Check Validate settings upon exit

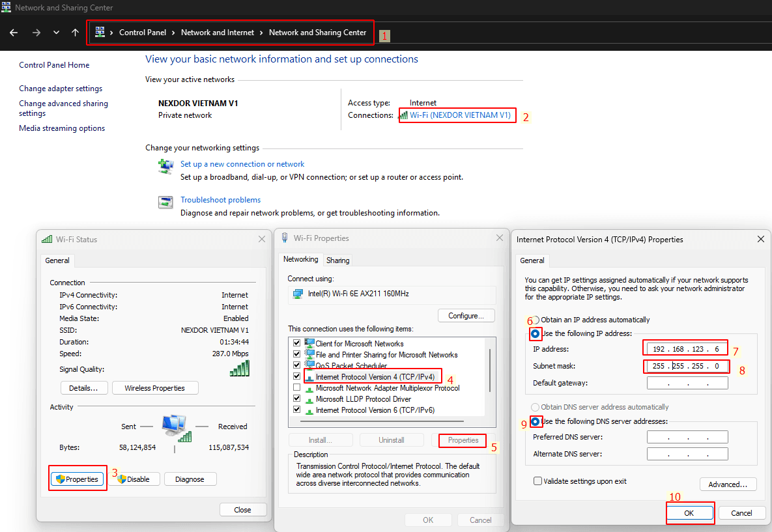click(x=537, y=481)
